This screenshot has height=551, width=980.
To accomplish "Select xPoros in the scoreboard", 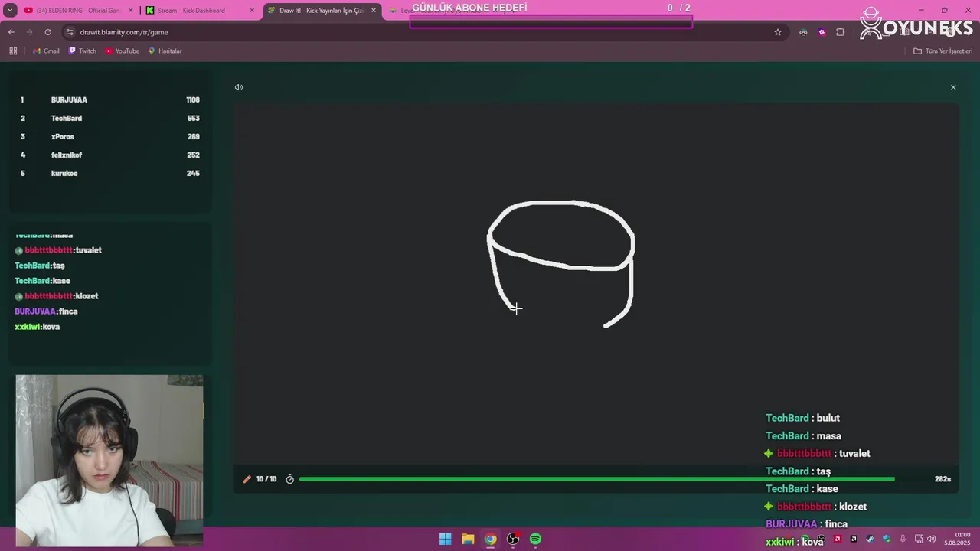I will click(63, 137).
